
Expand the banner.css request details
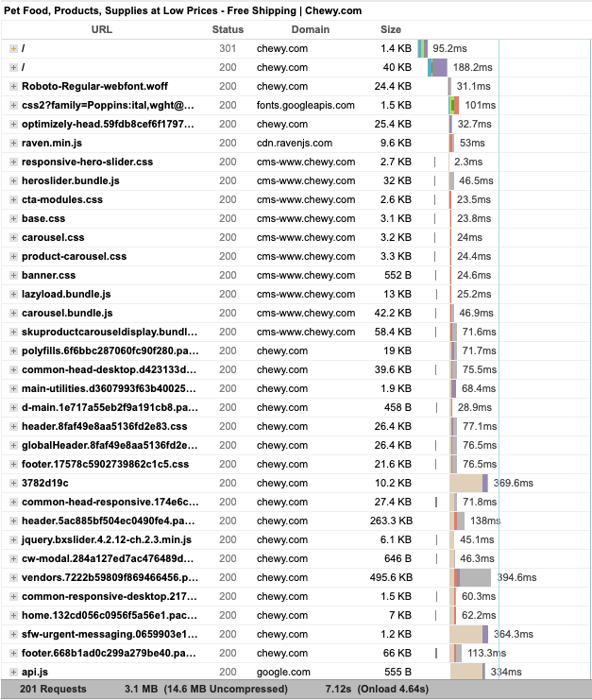tap(13, 276)
